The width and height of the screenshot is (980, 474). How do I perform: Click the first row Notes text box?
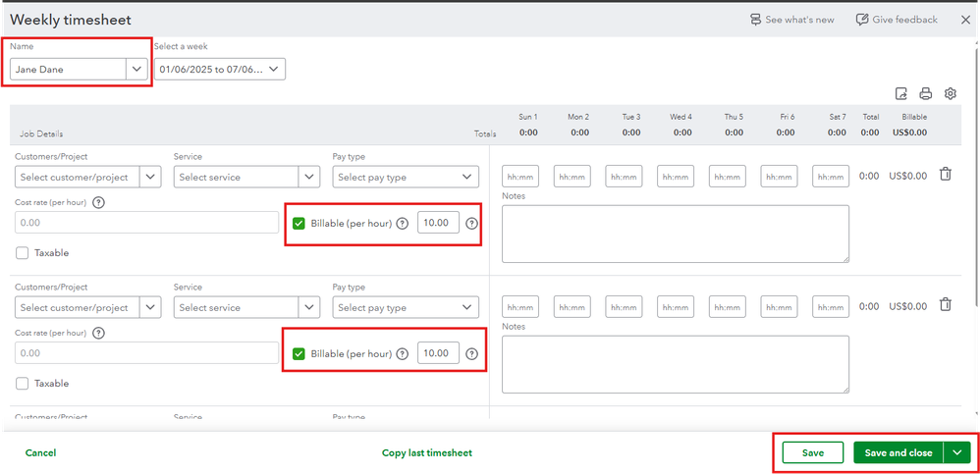[x=675, y=234]
